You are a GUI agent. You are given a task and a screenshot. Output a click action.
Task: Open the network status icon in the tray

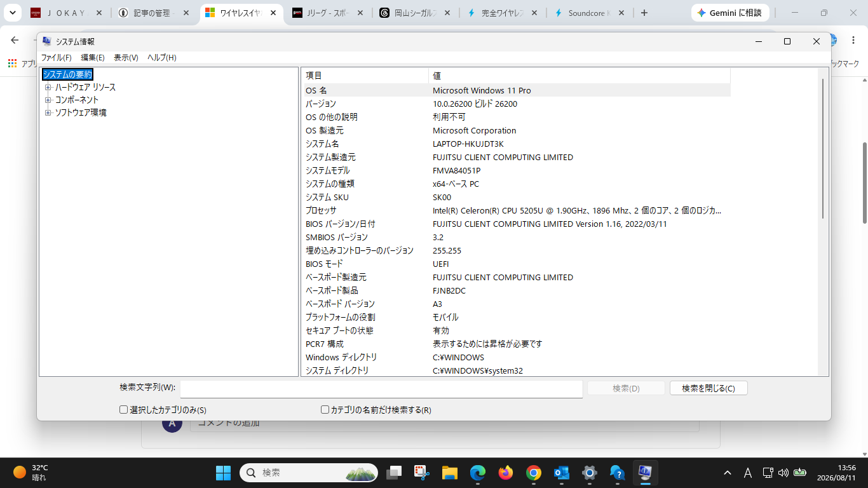coord(768,473)
